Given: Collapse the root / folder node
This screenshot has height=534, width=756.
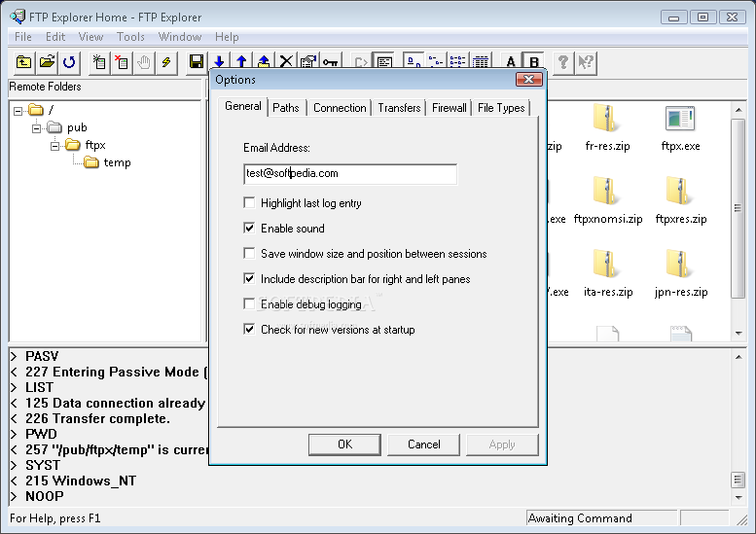Looking at the screenshot, I should pyautogui.click(x=18, y=111).
